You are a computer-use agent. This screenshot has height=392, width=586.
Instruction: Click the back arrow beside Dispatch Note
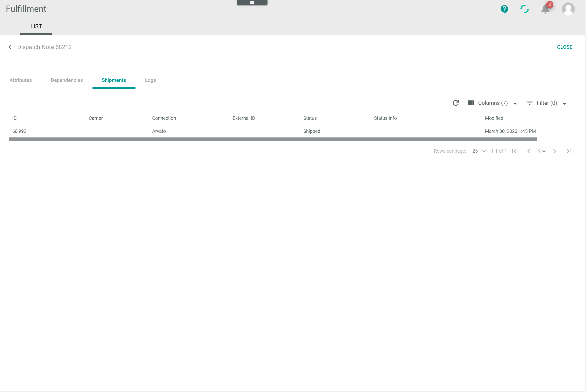click(10, 47)
